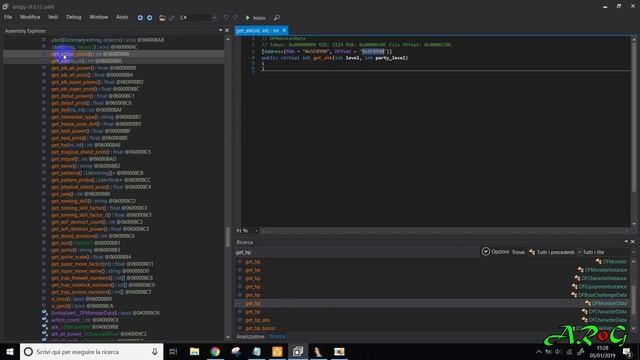Click the class icon beside DFEquipmentInstance result
This screenshot has width=640, height=360.
tap(574, 287)
